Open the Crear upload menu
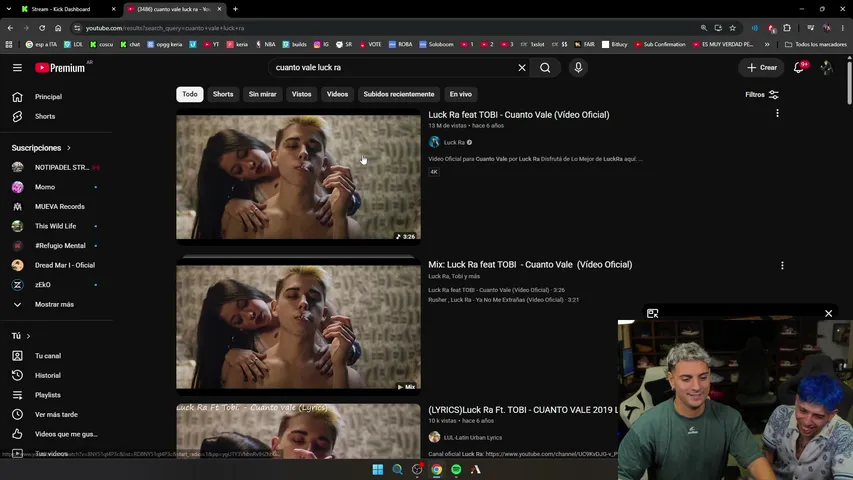Screen dimensions: 853x480 [x=762, y=67]
